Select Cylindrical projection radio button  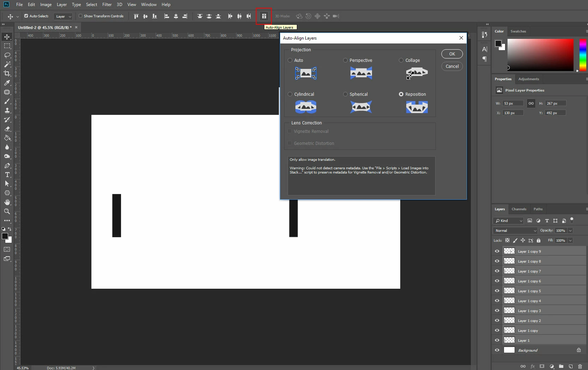290,94
